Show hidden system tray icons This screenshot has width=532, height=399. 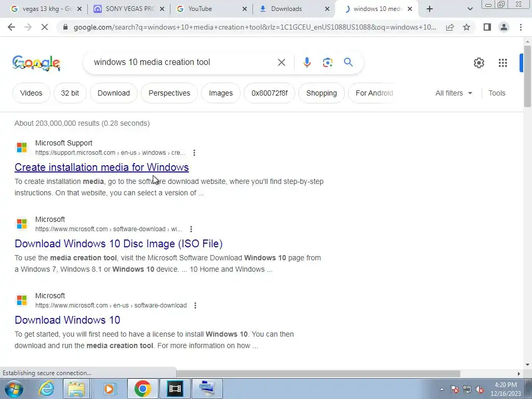(x=442, y=390)
